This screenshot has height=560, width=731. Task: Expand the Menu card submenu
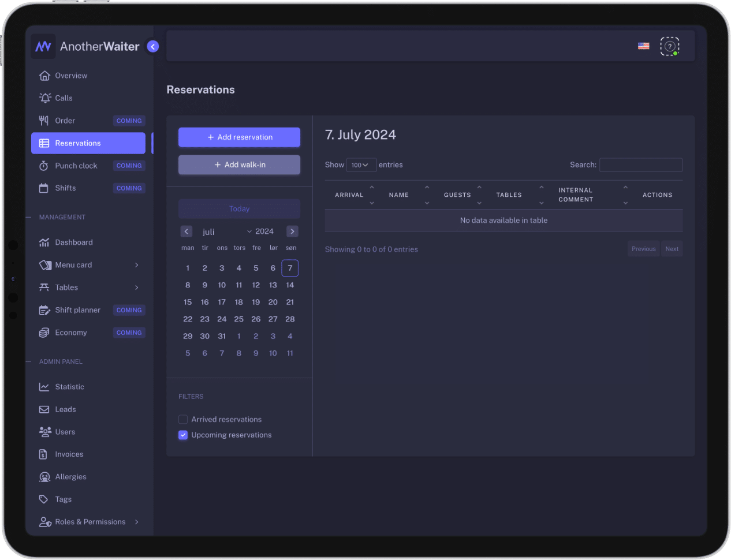(136, 265)
